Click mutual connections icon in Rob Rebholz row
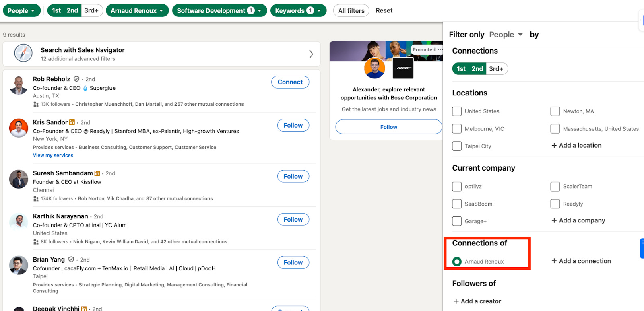Viewport: 644px width, 311px height. (36, 104)
